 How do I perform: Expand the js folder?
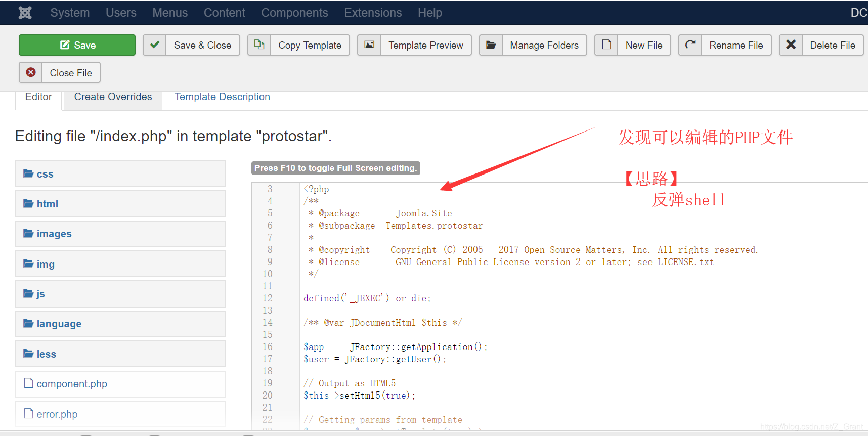click(120, 294)
